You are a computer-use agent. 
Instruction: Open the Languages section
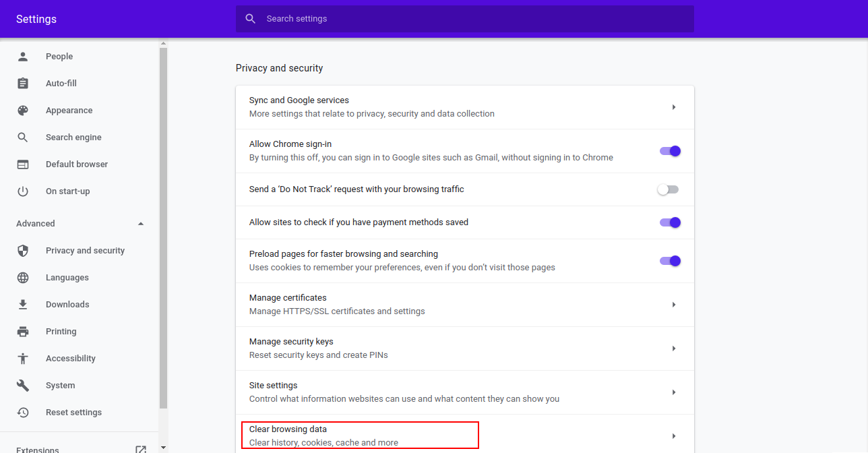tap(67, 277)
